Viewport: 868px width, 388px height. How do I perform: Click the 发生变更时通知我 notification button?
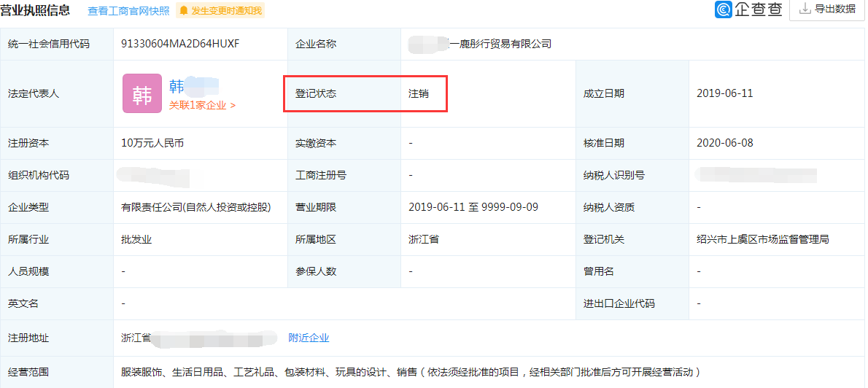pos(220,10)
